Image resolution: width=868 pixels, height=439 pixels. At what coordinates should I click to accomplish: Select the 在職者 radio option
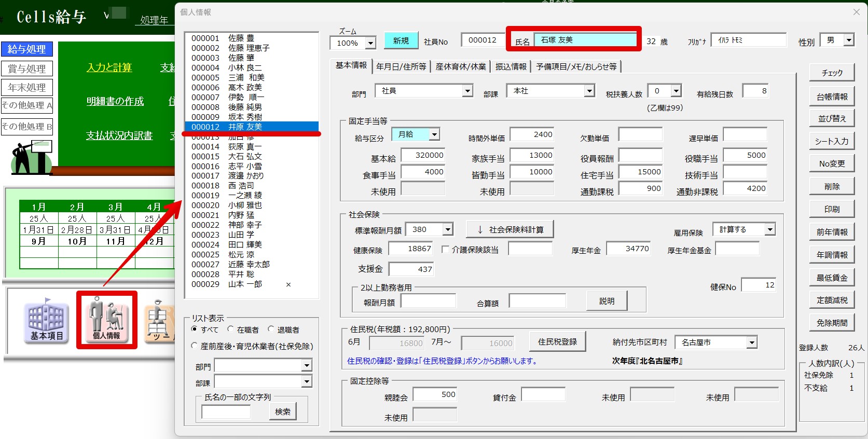(230, 329)
